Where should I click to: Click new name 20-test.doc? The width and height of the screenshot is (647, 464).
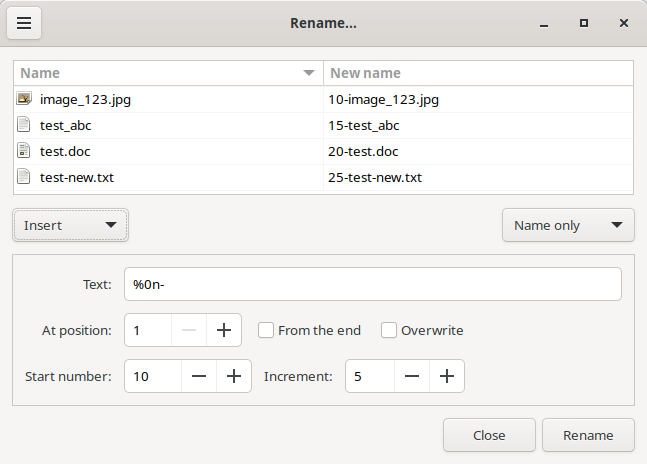363,151
